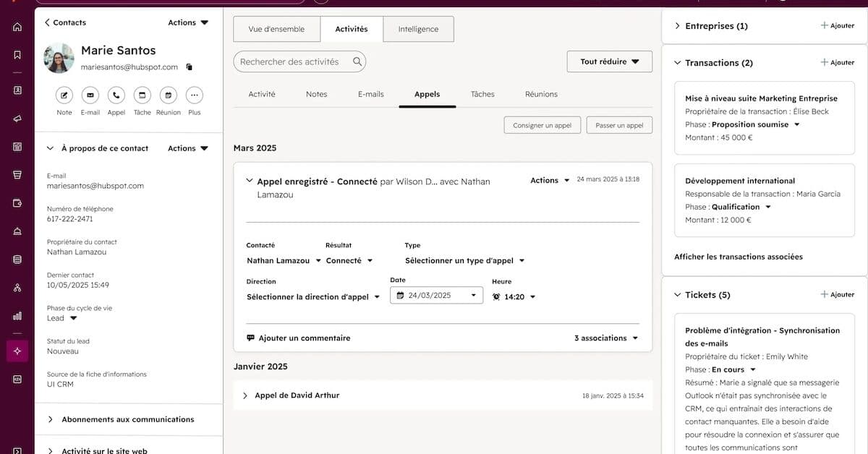Change the Proposition soumise phase dropdown
The width and height of the screenshot is (868, 454).
[x=756, y=124]
